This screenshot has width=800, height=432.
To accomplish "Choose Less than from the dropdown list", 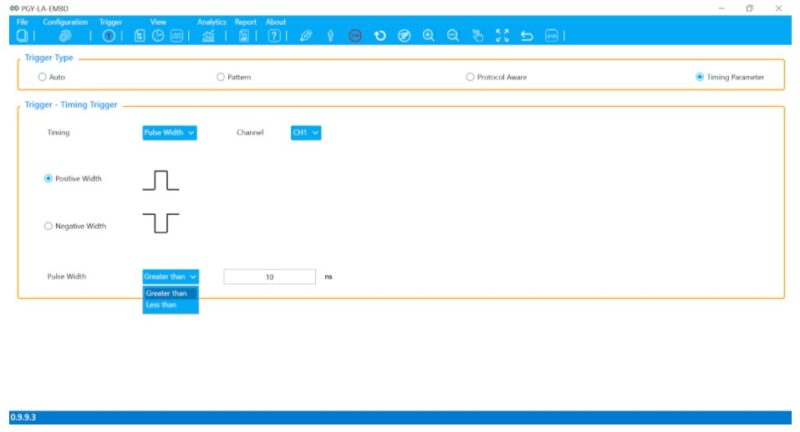I will point(164,305).
